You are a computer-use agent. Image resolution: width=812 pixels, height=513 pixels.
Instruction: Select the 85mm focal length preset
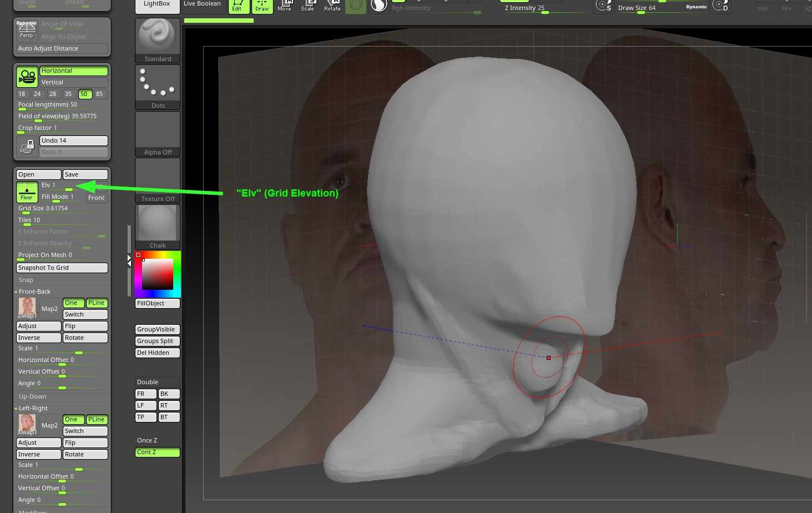tap(99, 94)
